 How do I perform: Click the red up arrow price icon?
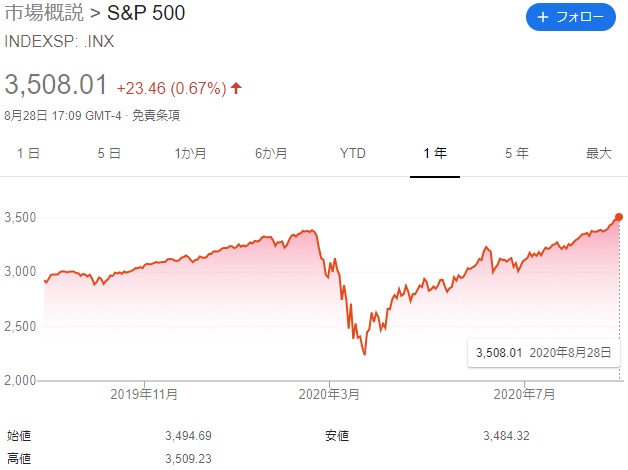coord(236,88)
